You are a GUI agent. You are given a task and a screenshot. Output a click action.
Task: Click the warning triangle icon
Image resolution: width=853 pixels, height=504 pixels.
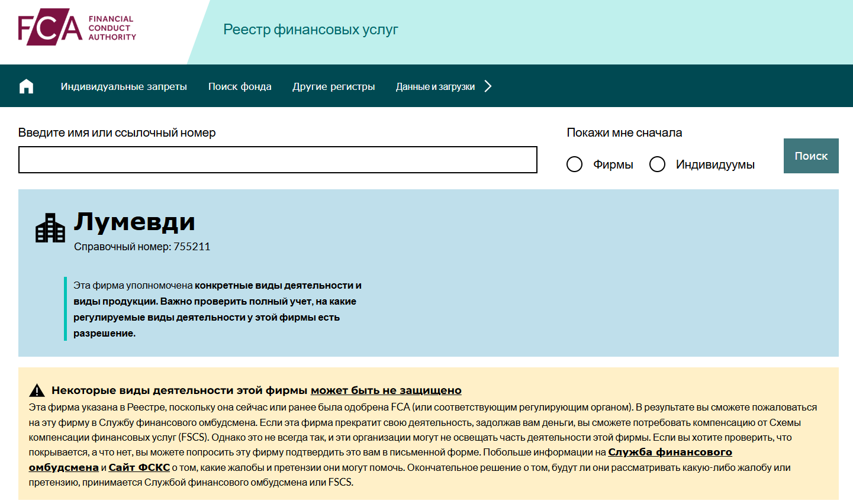[37, 390]
